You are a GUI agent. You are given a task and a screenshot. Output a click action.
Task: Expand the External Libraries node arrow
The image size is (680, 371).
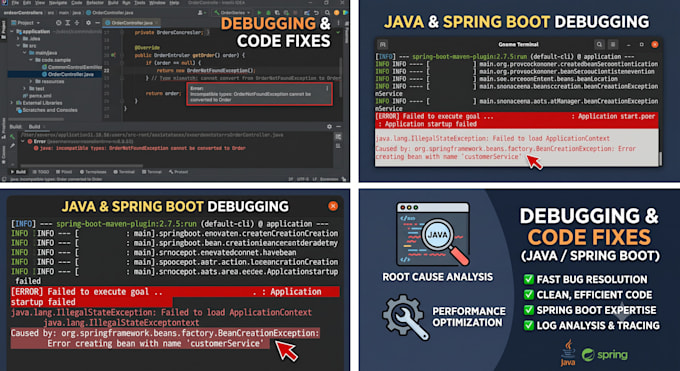click(12, 103)
